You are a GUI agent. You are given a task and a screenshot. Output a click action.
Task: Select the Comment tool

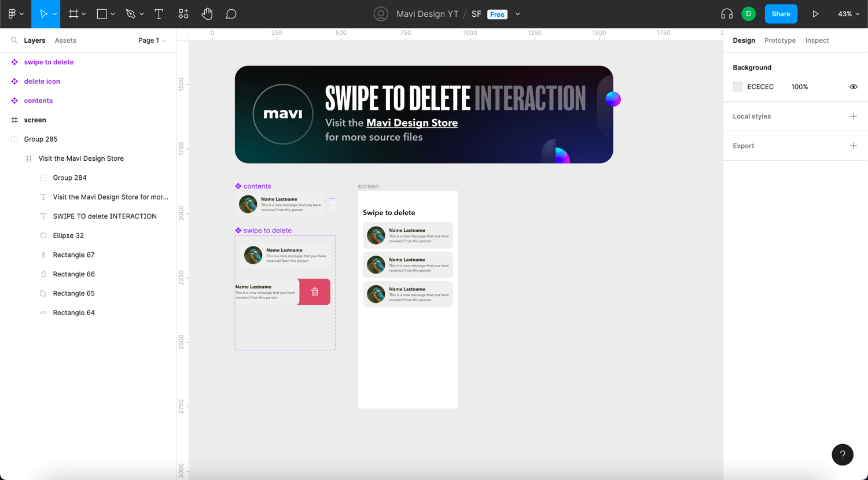231,14
